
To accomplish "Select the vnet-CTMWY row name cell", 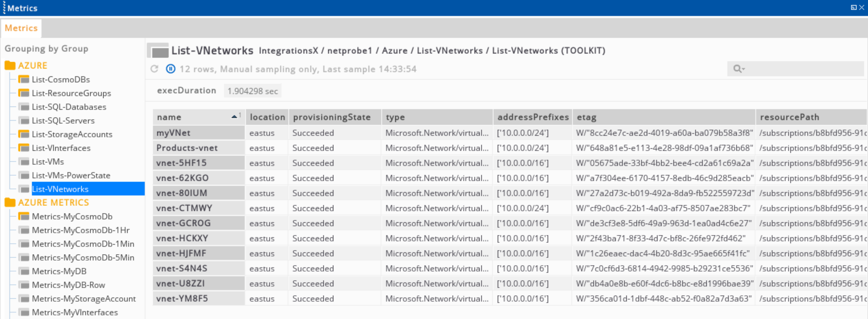I will (x=199, y=208).
